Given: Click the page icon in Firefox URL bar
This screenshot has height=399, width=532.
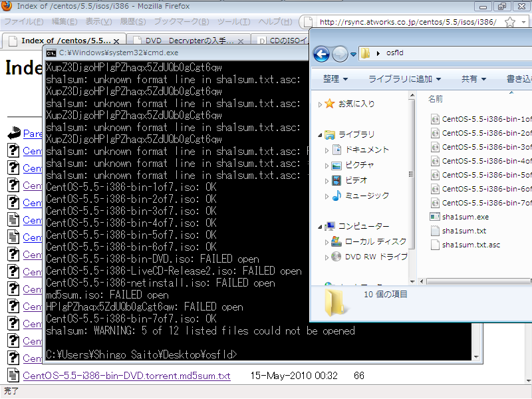Looking at the screenshot, I should [x=308, y=22].
